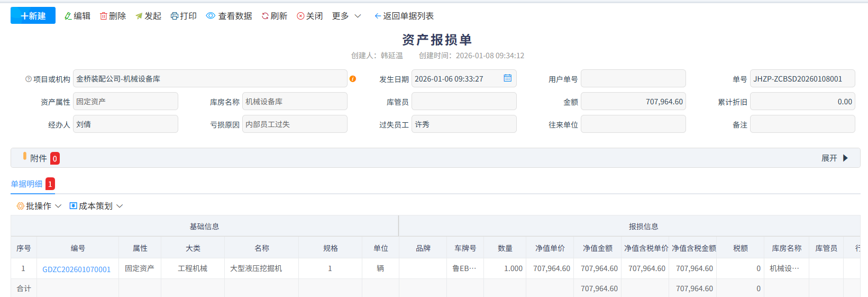Open the 更多 dropdown menu
Screen dimensions: 868x297
point(346,16)
